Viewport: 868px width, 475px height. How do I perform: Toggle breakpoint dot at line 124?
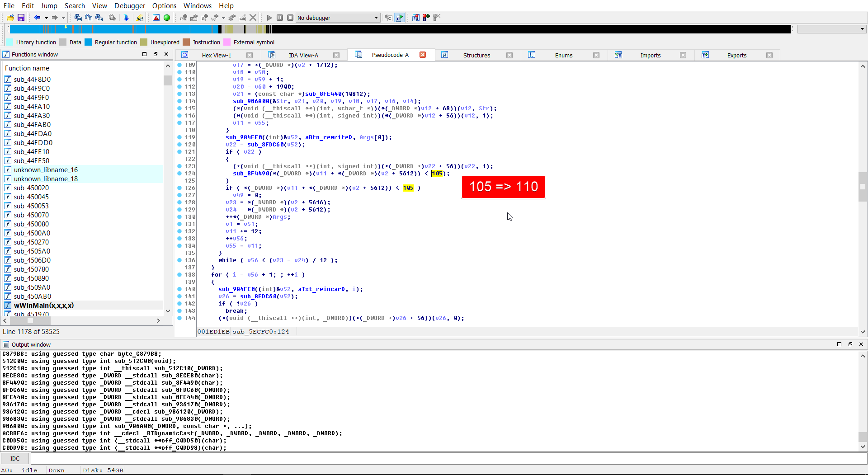point(179,174)
